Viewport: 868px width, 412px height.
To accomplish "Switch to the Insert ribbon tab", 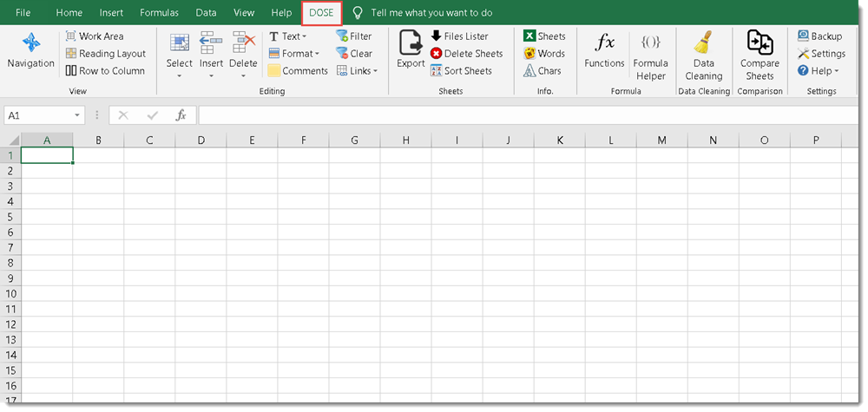I will coord(111,12).
